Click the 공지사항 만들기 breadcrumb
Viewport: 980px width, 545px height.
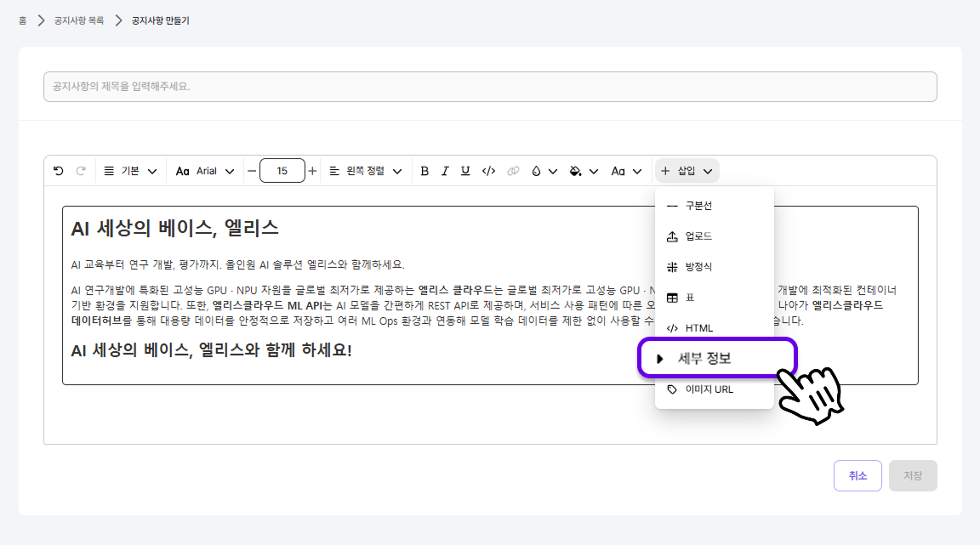click(160, 20)
